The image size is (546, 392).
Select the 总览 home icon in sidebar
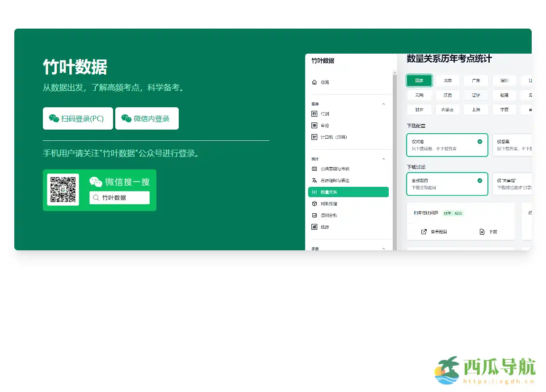tap(314, 81)
